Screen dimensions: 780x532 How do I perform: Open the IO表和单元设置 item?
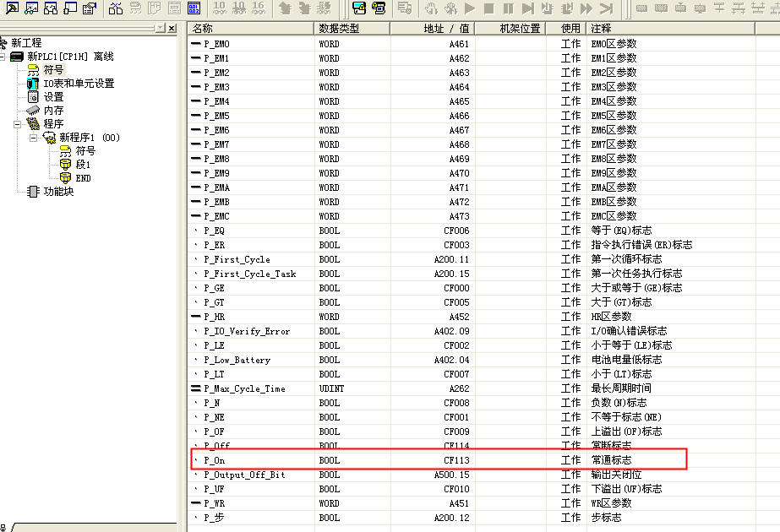[x=78, y=84]
